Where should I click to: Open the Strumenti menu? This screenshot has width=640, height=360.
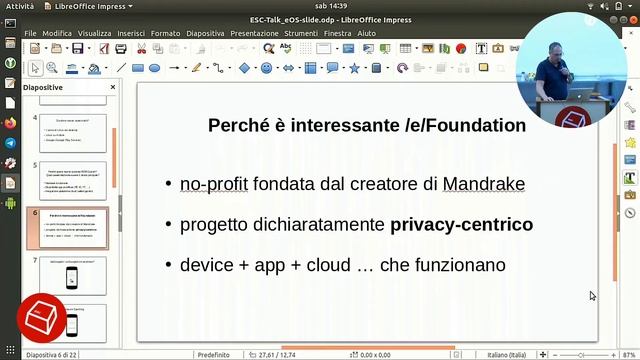tap(301, 33)
